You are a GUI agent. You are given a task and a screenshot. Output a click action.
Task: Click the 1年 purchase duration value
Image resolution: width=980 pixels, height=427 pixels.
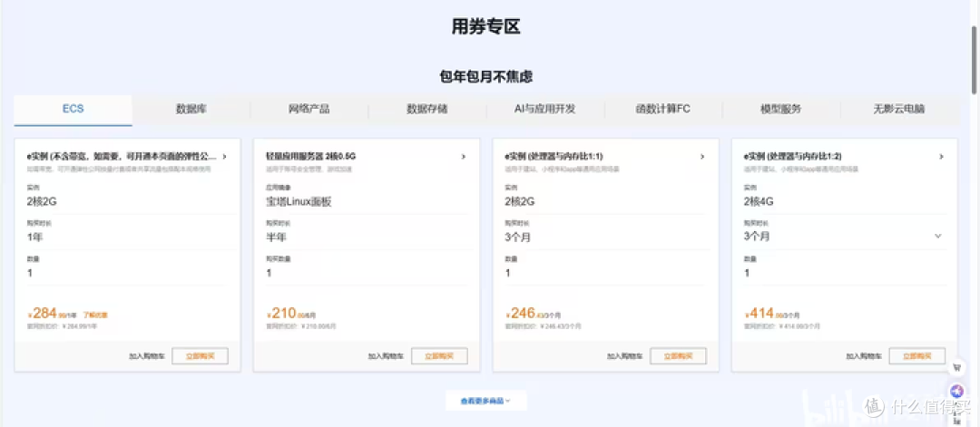click(x=35, y=238)
